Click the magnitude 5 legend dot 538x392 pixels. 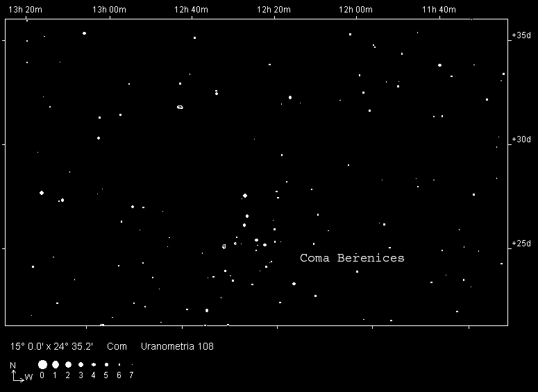coord(106,364)
